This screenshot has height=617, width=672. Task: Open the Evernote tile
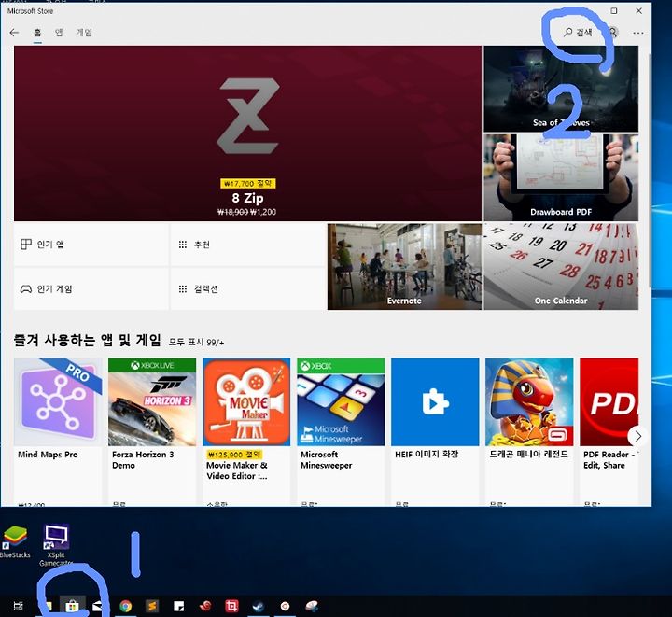pyautogui.click(x=404, y=266)
